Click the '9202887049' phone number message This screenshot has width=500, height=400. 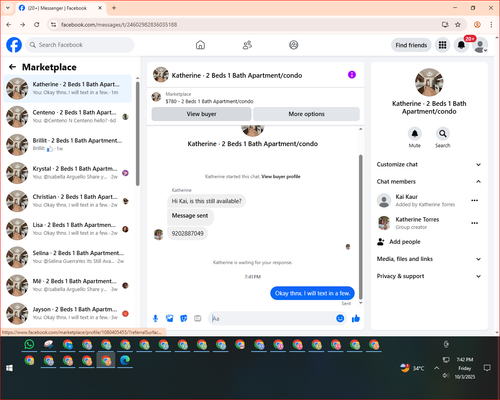point(187,233)
